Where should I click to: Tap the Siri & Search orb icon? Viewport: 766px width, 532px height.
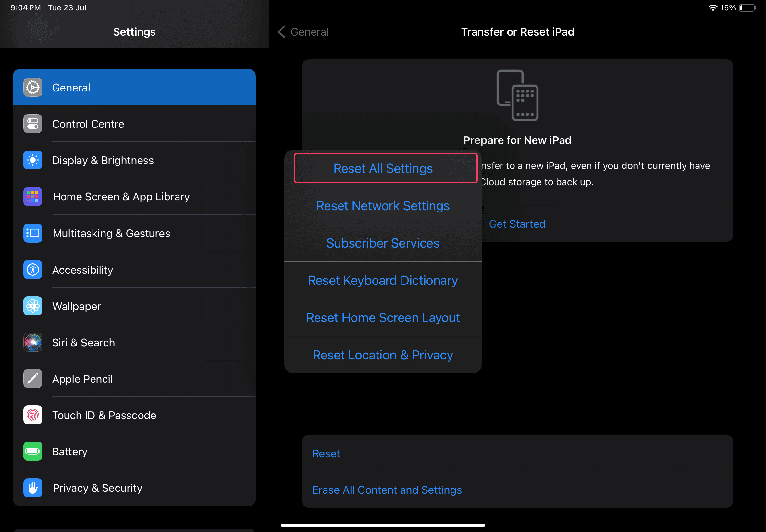[x=33, y=342]
